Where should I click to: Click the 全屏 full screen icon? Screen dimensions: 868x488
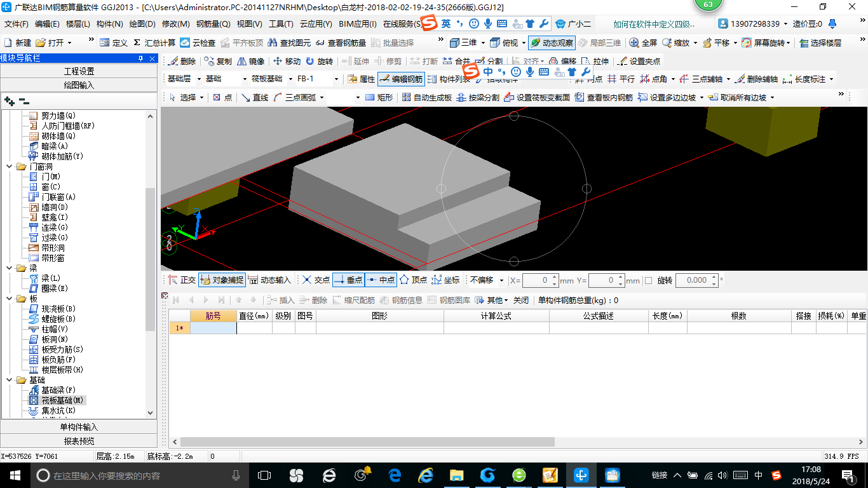tap(643, 43)
